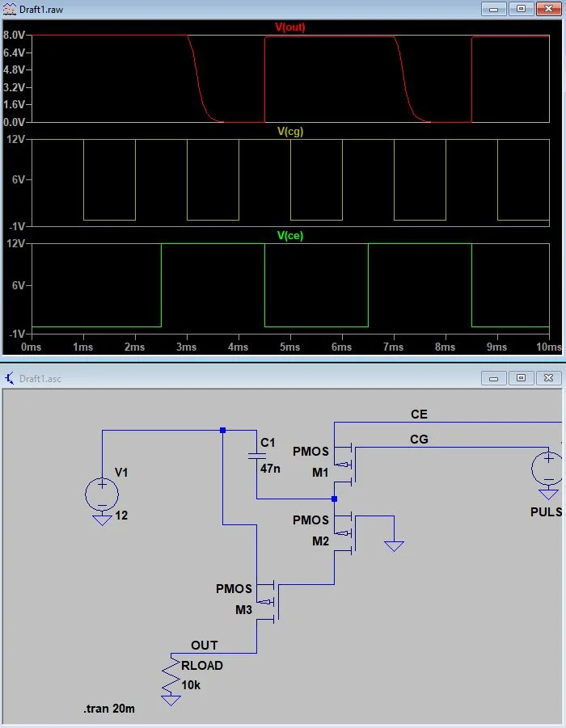Select the RLOAD resistor symbol
Image resolution: width=566 pixels, height=728 pixels.
pyautogui.click(x=171, y=675)
